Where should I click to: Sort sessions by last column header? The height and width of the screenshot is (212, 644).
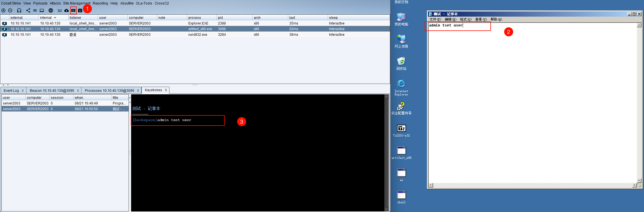tap(307, 18)
